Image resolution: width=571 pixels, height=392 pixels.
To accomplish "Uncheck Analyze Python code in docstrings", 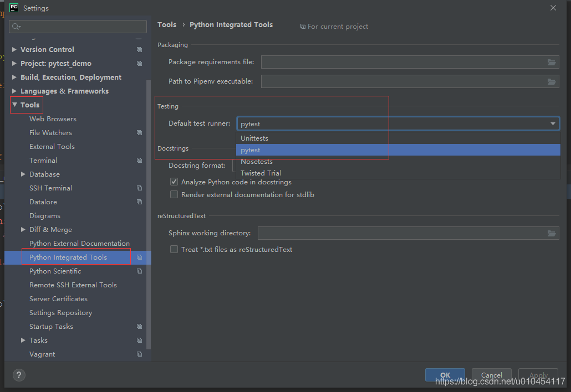I will click(174, 182).
